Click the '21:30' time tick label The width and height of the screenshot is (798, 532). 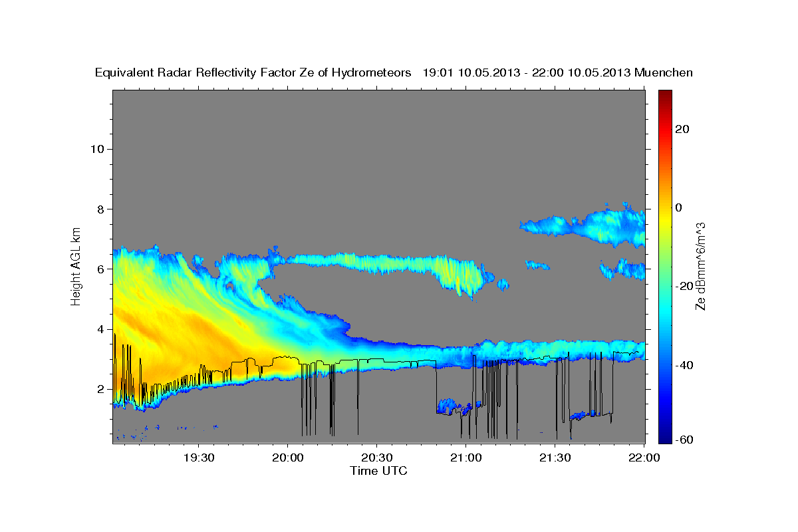tap(555, 458)
